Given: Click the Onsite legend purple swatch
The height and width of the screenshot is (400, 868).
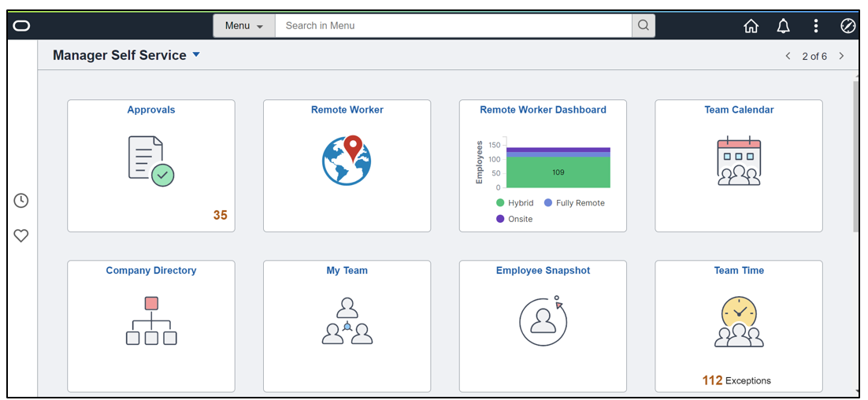Looking at the screenshot, I should (x=500, y=219).
